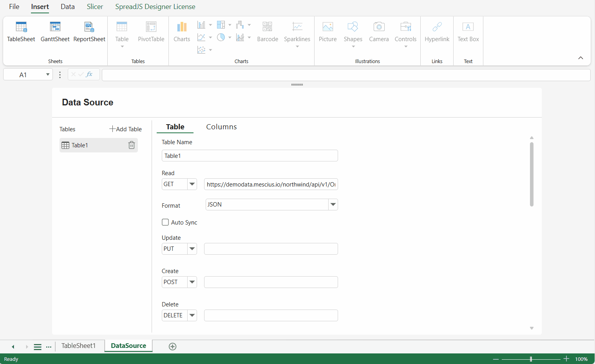Click the 100% zoom level button

coord(581,359)
